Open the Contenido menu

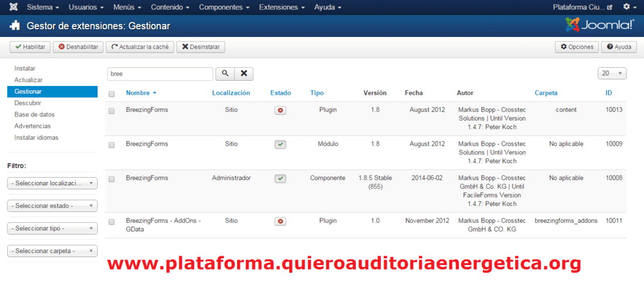tap(170, 8)
